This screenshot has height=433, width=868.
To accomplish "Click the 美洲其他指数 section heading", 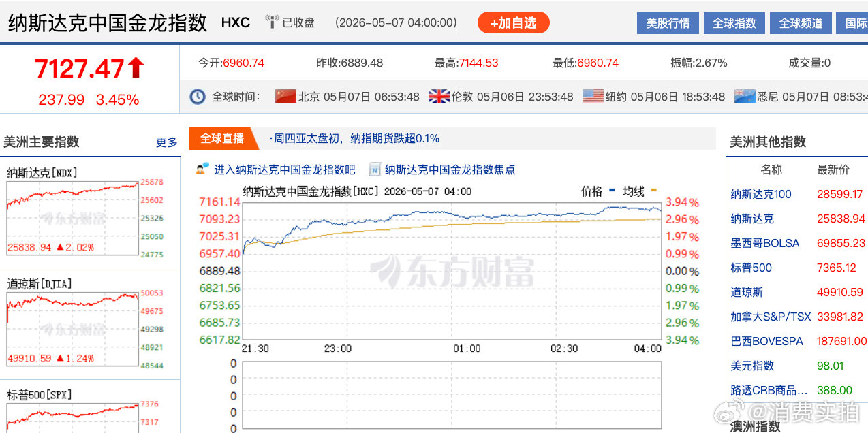I will 768,142.
